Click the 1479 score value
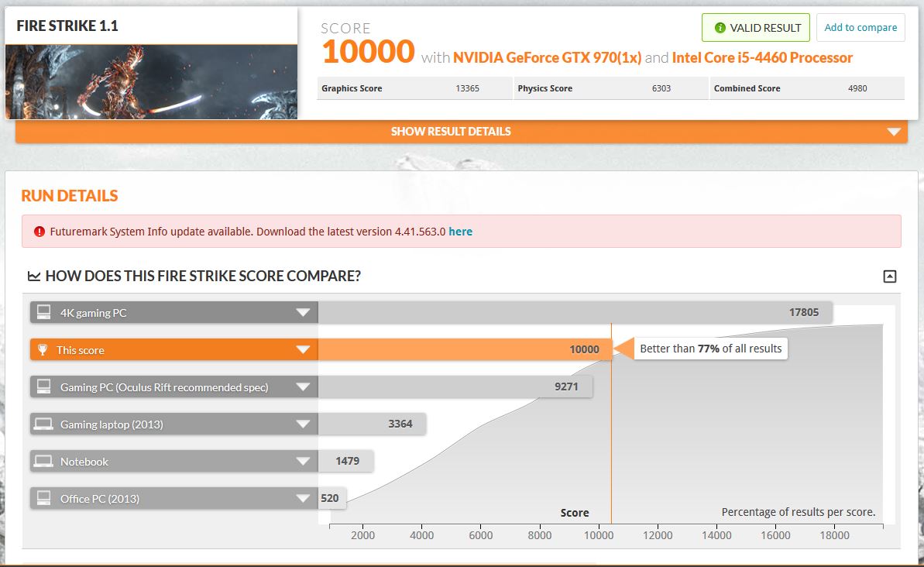The width and height of the screenshot is (924, 567). (x=348, y=461)
